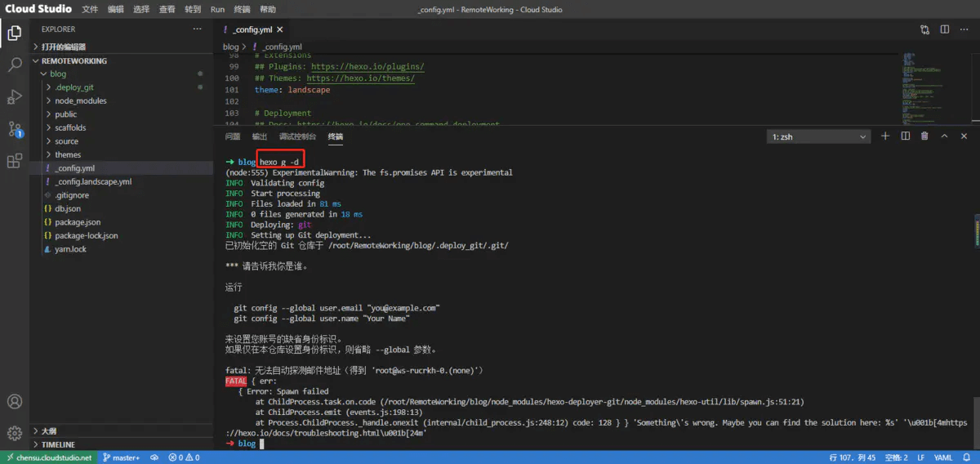980x464 pixels.
Task: Click the chensu.cloudstudio.net remote indicator
Action: click(x=48, y=457)
